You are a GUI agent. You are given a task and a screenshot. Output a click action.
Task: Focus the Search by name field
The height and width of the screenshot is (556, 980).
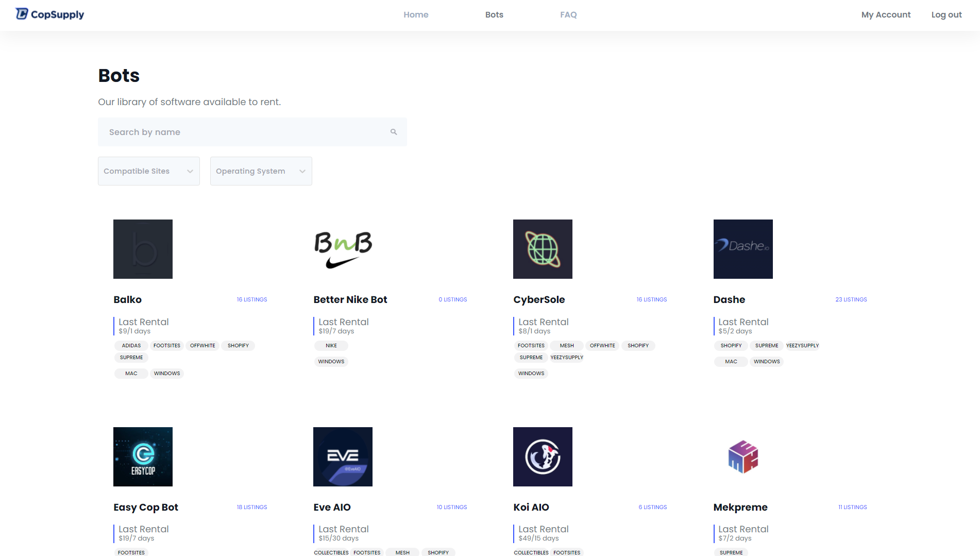pos(242,132)
